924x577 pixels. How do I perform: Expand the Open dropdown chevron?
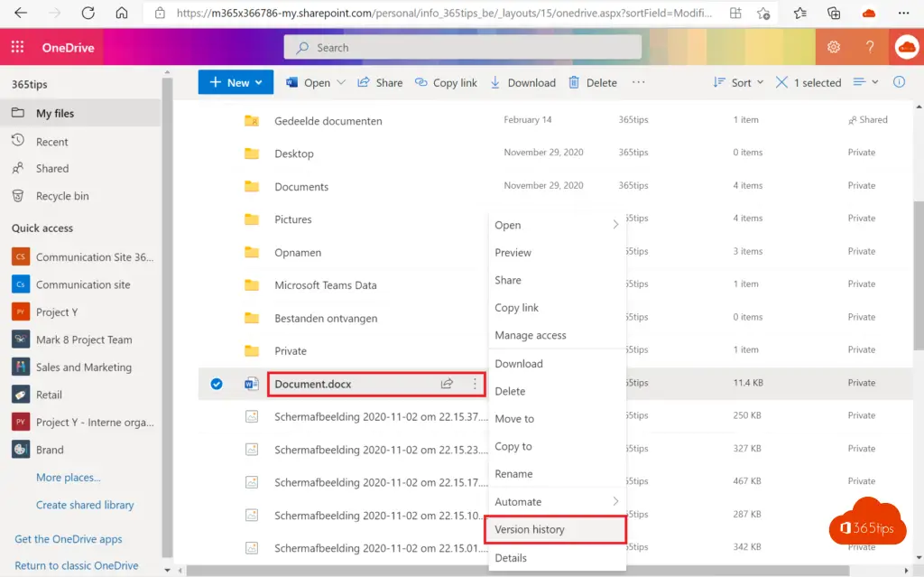point(340,82)
